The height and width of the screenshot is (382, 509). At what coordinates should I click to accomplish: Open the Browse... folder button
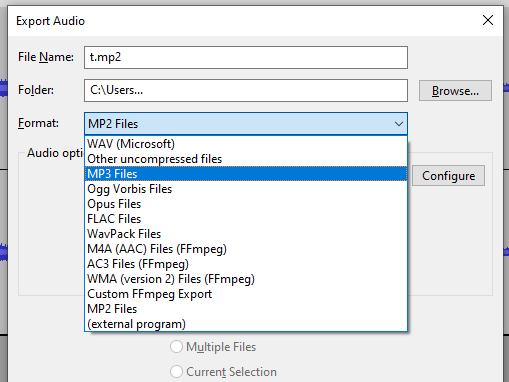(x=455, y=90)
